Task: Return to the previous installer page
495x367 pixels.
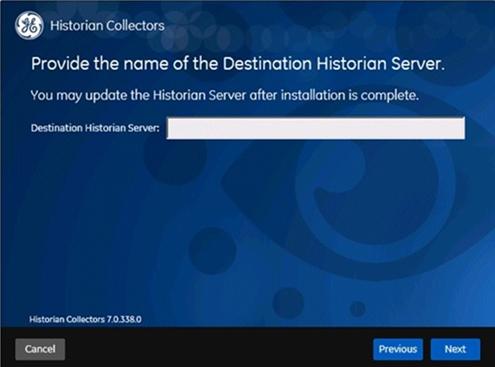Action: coord(398,349)
